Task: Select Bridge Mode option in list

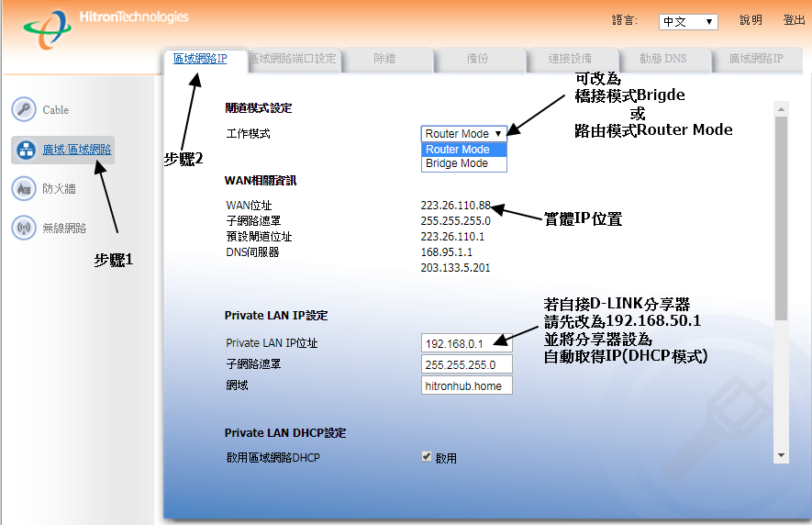Action: tap(463, 163)
